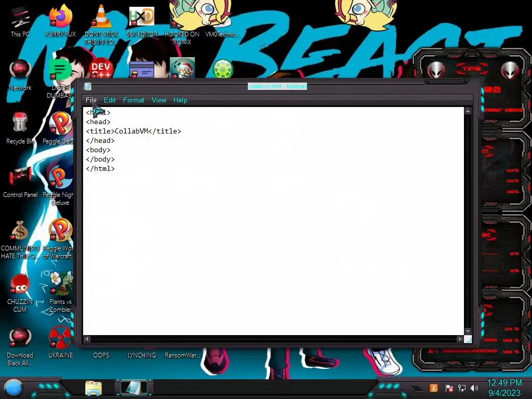Click the LYNCHING desktop shortcut label
The height and width of the screenshot is (399, 532).
pos(141,355)
